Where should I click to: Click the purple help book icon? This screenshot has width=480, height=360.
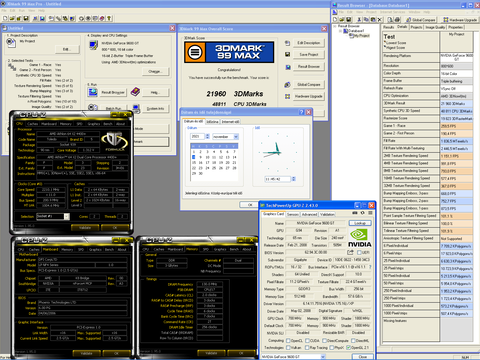pyautogui.click(x=135, y=92)
